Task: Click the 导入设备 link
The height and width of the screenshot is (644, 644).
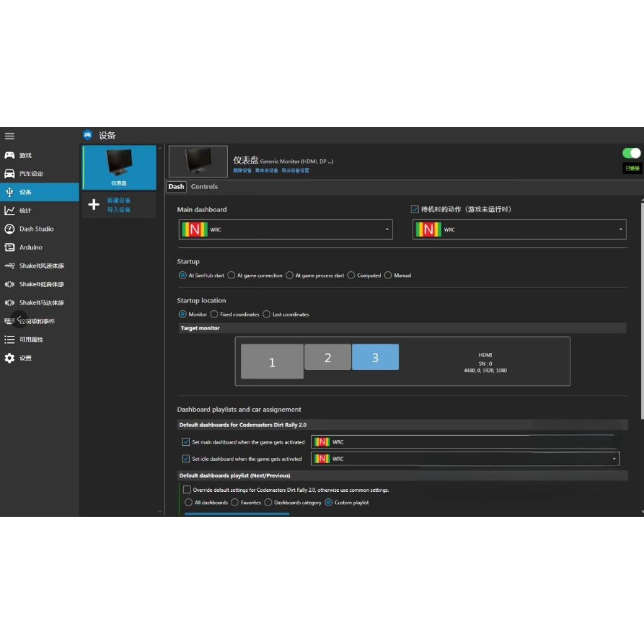Action: [119, 209]
